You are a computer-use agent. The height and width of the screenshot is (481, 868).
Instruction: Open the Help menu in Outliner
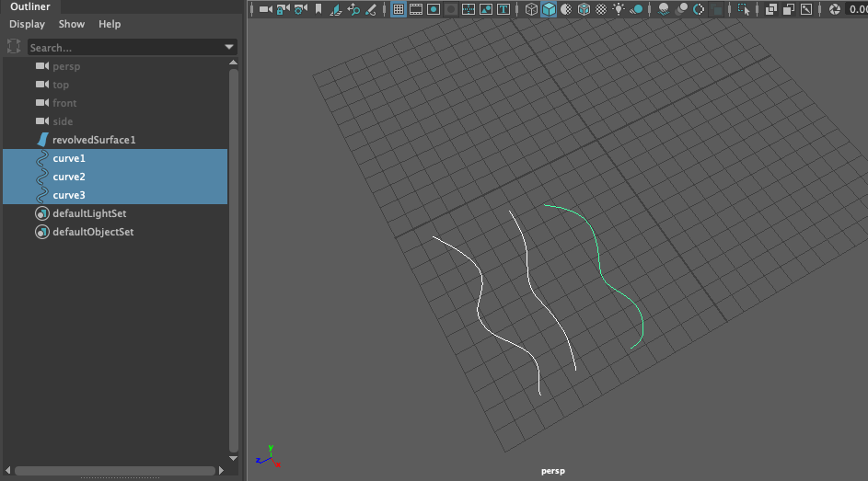tap(110, 24)
